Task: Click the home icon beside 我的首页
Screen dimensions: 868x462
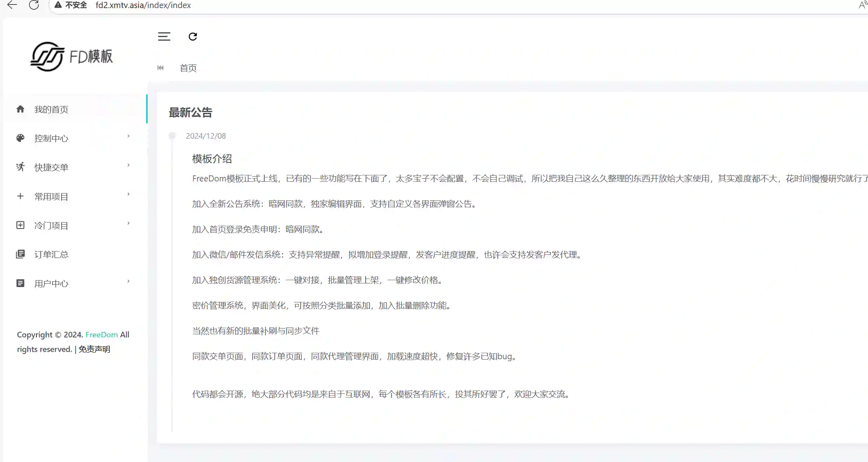Action: 20,109
